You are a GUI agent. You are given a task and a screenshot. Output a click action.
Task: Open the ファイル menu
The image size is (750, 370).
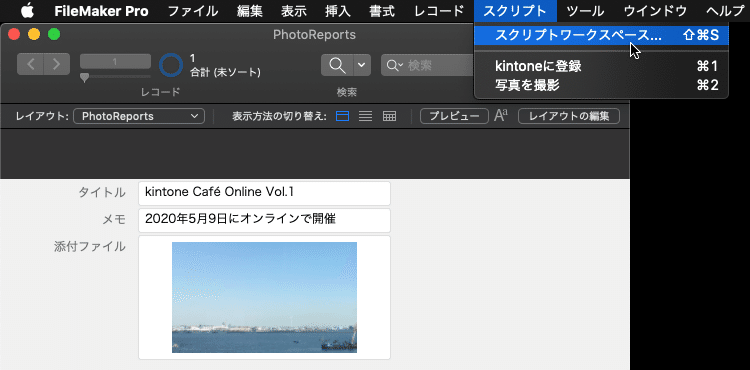coord(193,11)
